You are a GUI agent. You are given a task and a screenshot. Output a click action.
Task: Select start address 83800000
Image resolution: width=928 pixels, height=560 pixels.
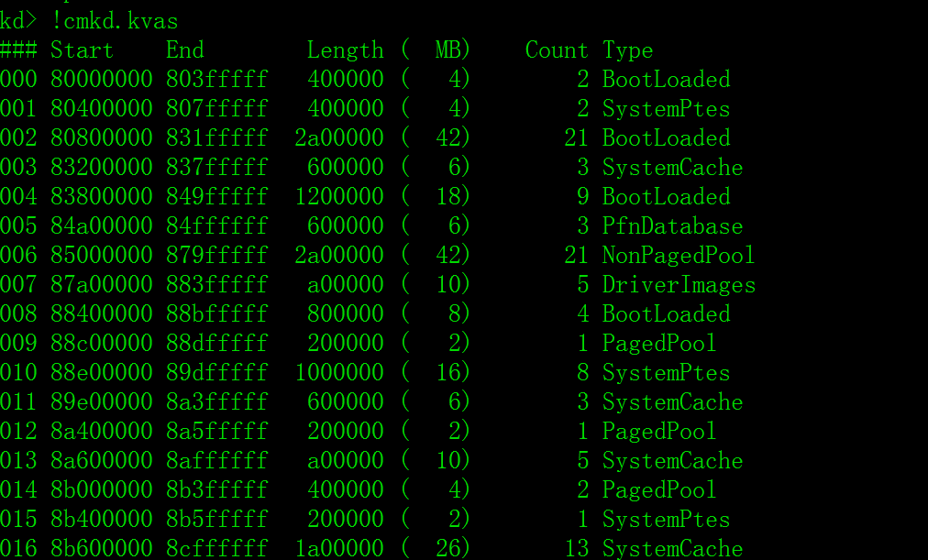tap(102, 196)
